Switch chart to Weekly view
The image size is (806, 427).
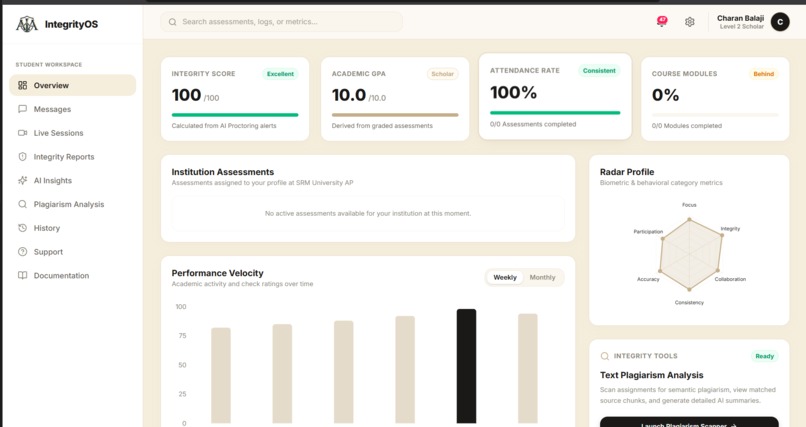(x=505, y=277)
